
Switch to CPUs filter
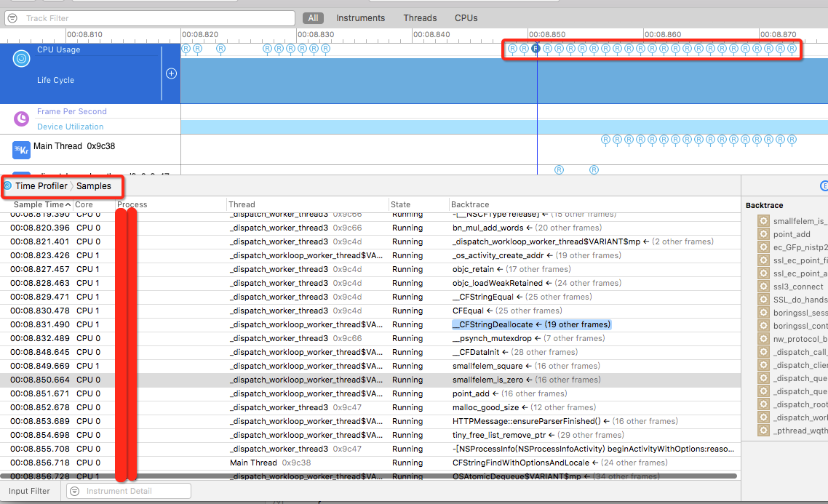pyautogui.click(x=466, y=18)
